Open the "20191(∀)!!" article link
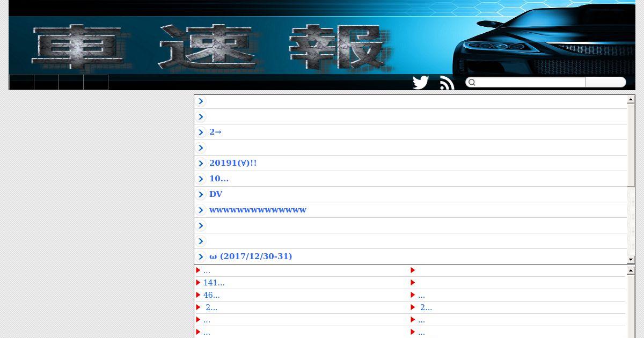Viewport: 644px width, 338px height. (x=233, y=163)
